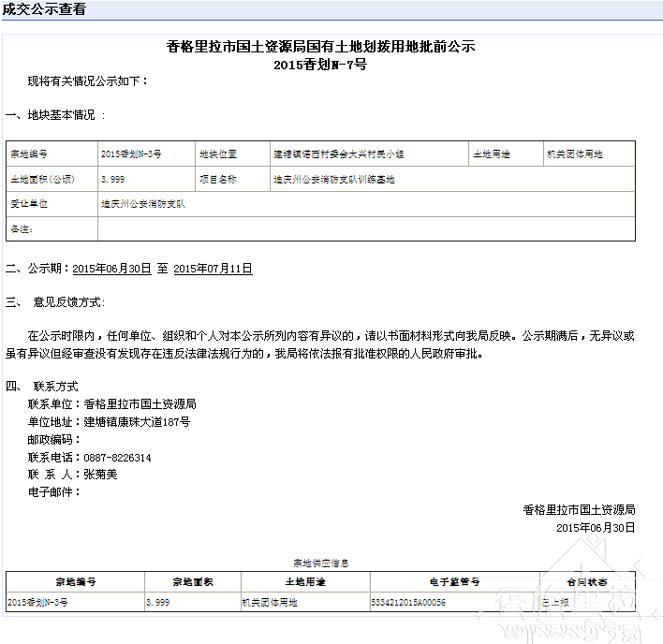The width and height of the screenshot is (663, 644).
Task: Click the unit address 建塘镇康珠大道187号
Action: click(x=137, y=422)
